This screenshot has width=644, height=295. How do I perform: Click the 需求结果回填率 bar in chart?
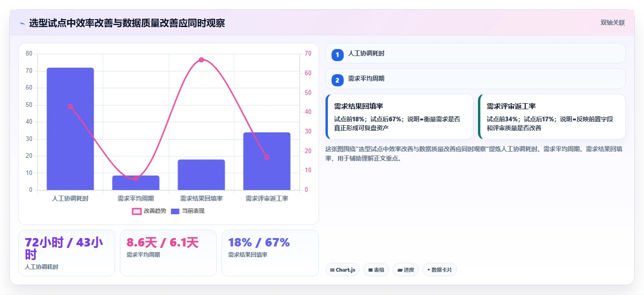coord(201,175)
